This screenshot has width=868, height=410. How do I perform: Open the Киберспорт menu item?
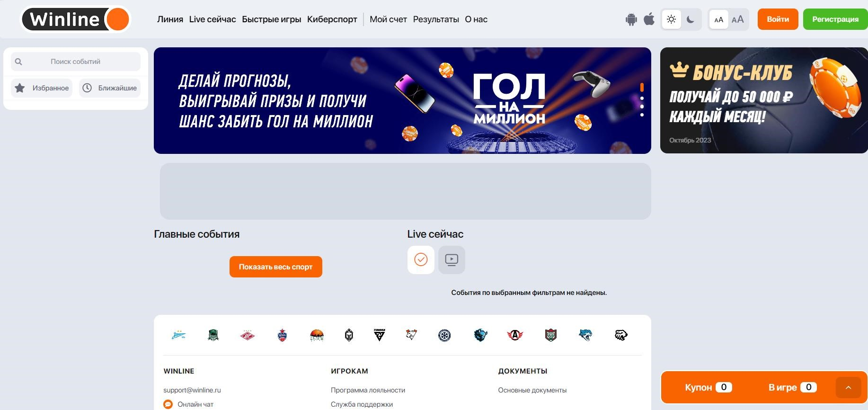pyautogui.click(x=332, y=19)
